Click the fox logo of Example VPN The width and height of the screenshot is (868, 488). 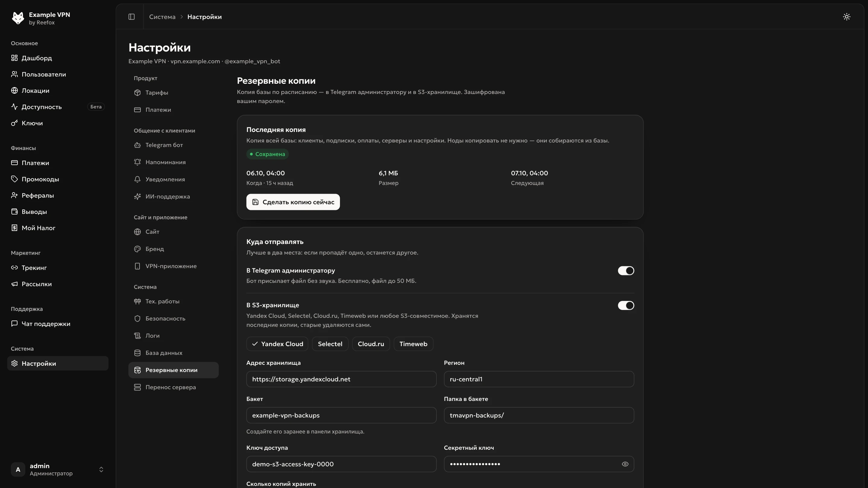click(x=18, y=18)
